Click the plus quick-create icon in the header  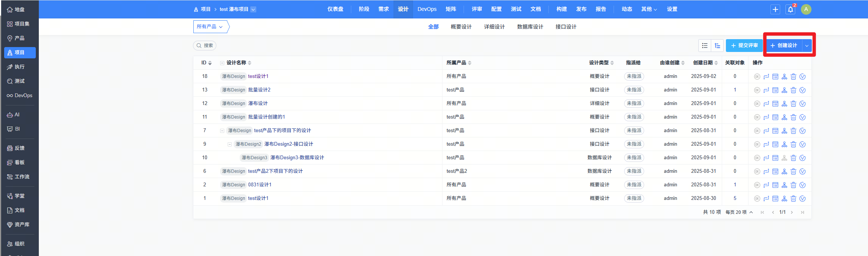click(775, 9)
